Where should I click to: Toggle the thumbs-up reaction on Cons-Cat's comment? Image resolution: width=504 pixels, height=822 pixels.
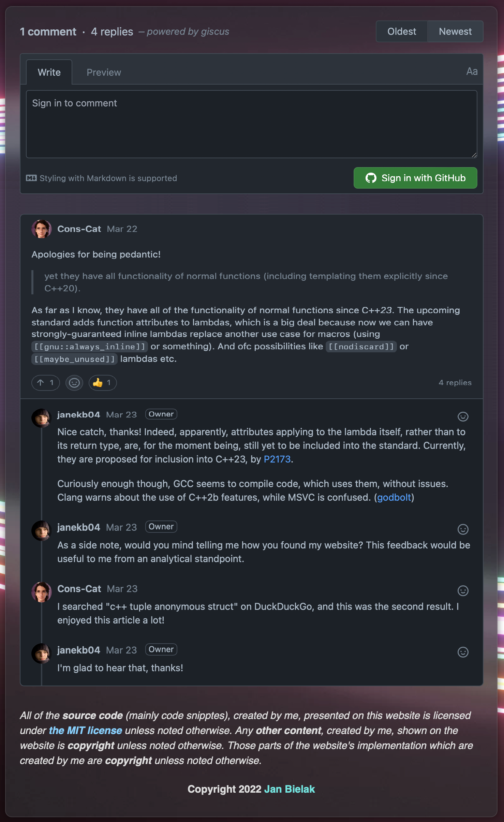coord(102,383)
